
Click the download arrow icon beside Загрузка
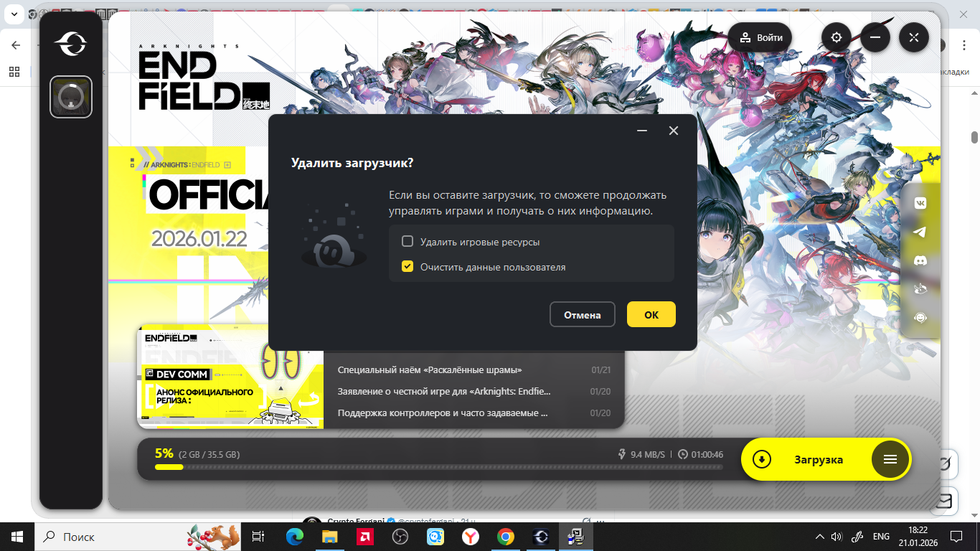point(762,459)
